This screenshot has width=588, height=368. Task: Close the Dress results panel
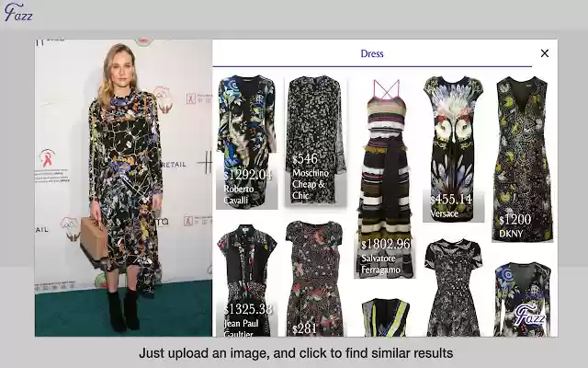click(545, 53)
